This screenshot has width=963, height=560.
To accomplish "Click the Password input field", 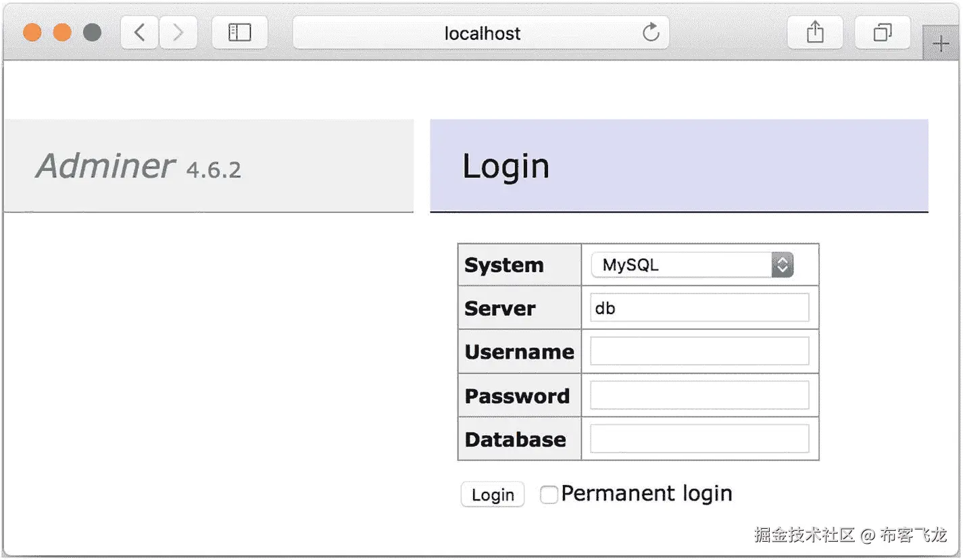I will click(x=699, y=395).
